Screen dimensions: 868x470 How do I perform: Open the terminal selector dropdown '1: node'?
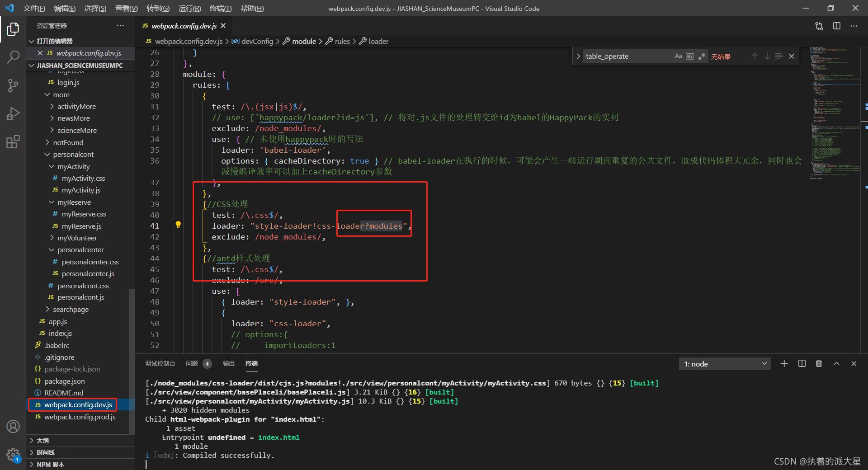[725, 364]
